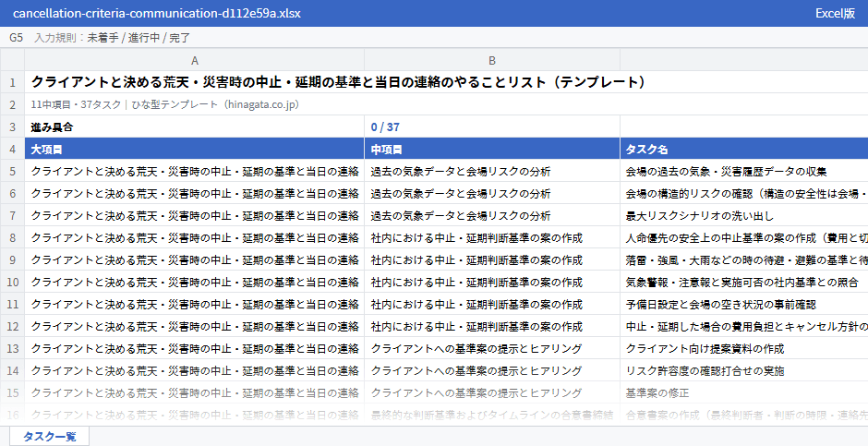Select row header 13
Image resolution: width=868 pixels, height=446 pixels.
click(12, 348)
